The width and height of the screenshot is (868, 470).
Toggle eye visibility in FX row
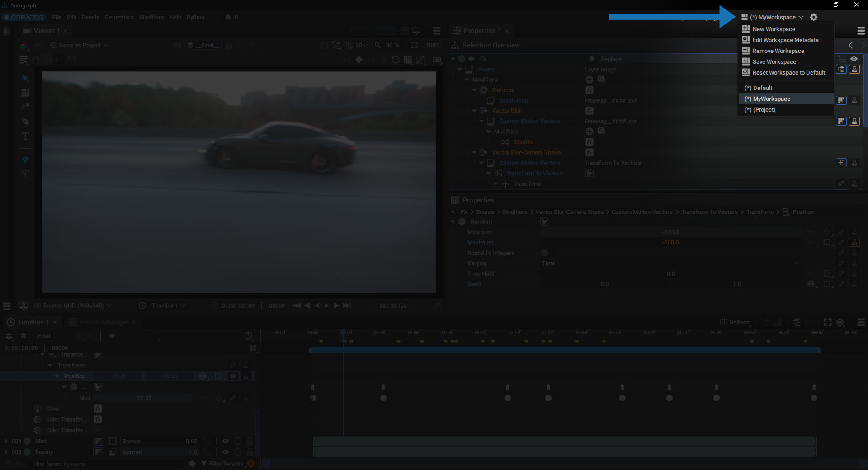[854, 59]
